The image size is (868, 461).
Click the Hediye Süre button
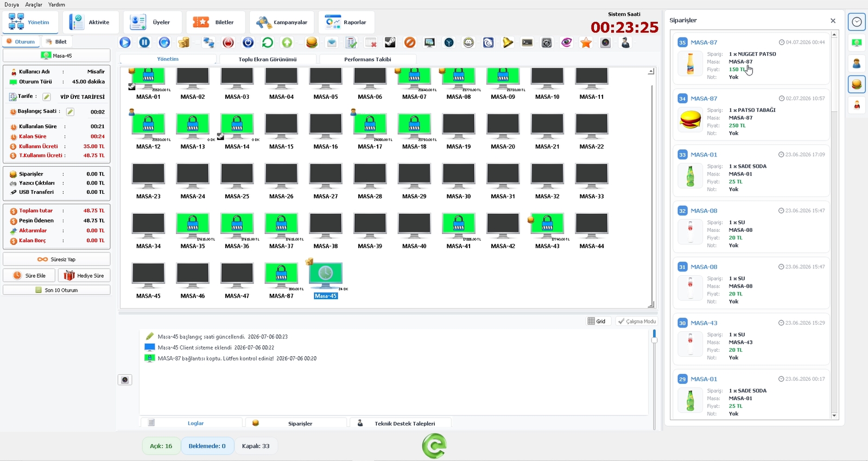coord(84,275)
